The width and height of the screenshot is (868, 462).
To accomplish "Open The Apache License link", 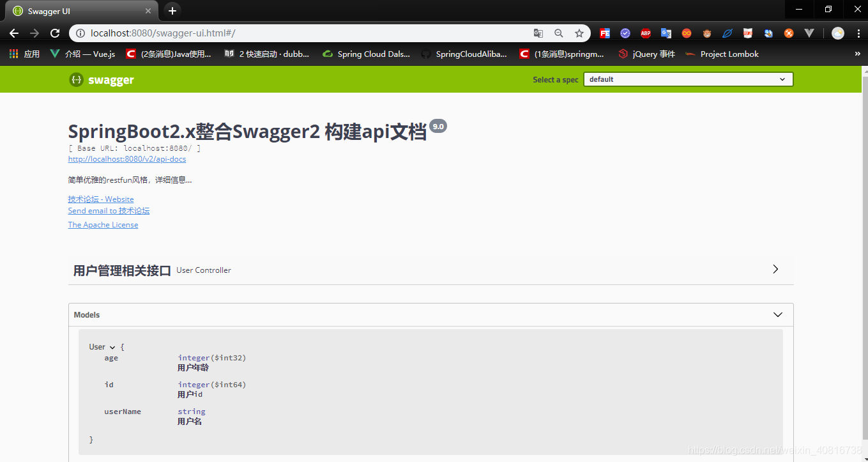I will coord(103,225).
